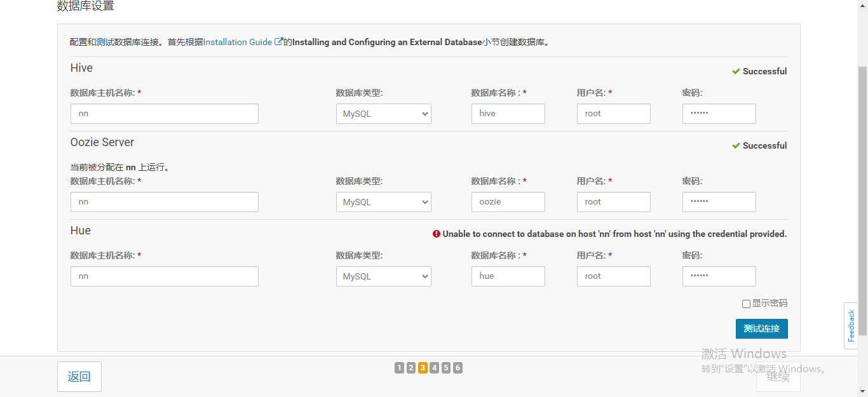
Task: Click Hive username field
Action: (614, 114)
